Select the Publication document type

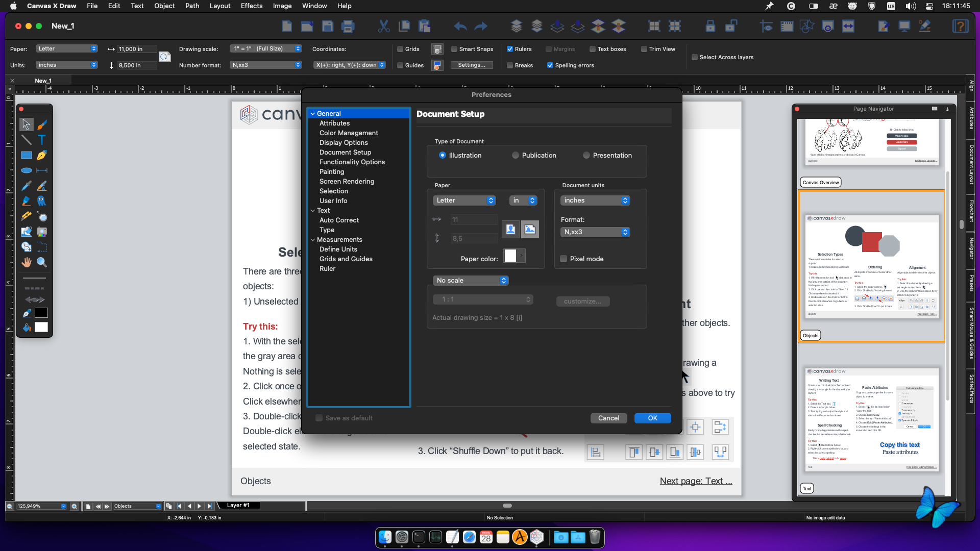point(516,156)
